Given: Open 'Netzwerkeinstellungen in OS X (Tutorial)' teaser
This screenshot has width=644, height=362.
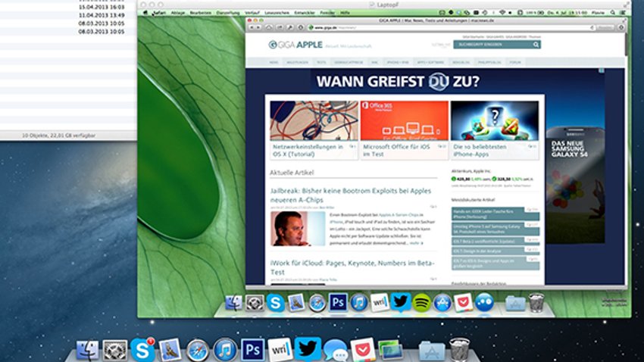Looking at the screenshot, I should pyautogui.click(x=308, y=150).
